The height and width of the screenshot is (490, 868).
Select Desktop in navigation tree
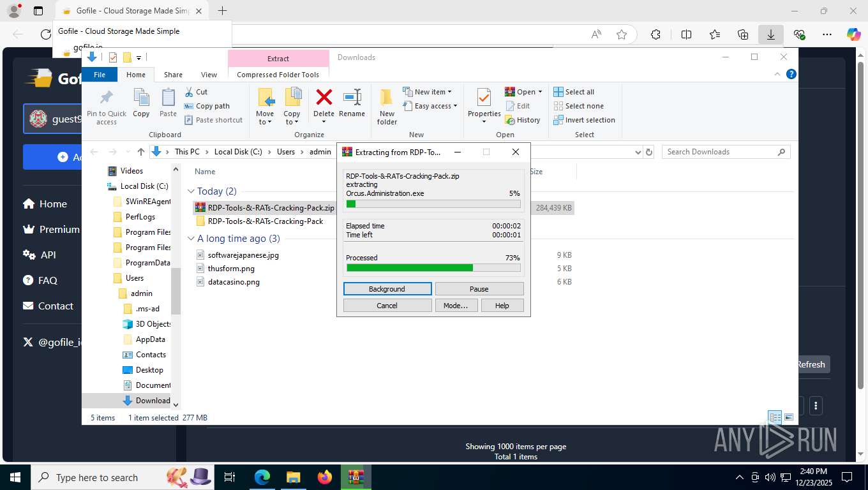149,370
